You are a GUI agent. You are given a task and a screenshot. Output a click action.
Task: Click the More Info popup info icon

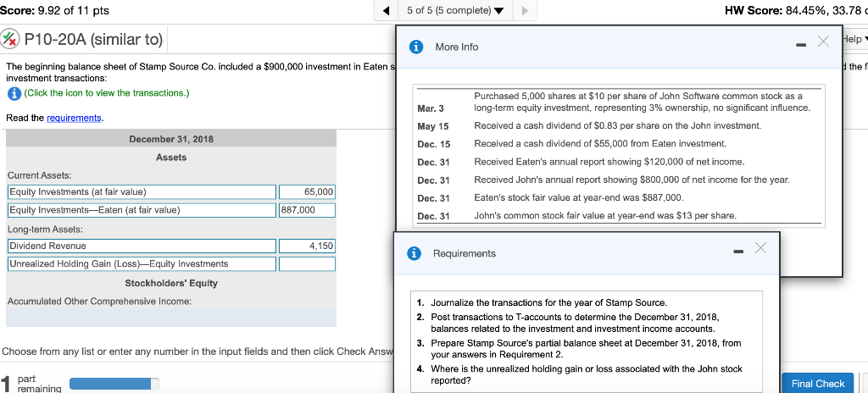416,47
